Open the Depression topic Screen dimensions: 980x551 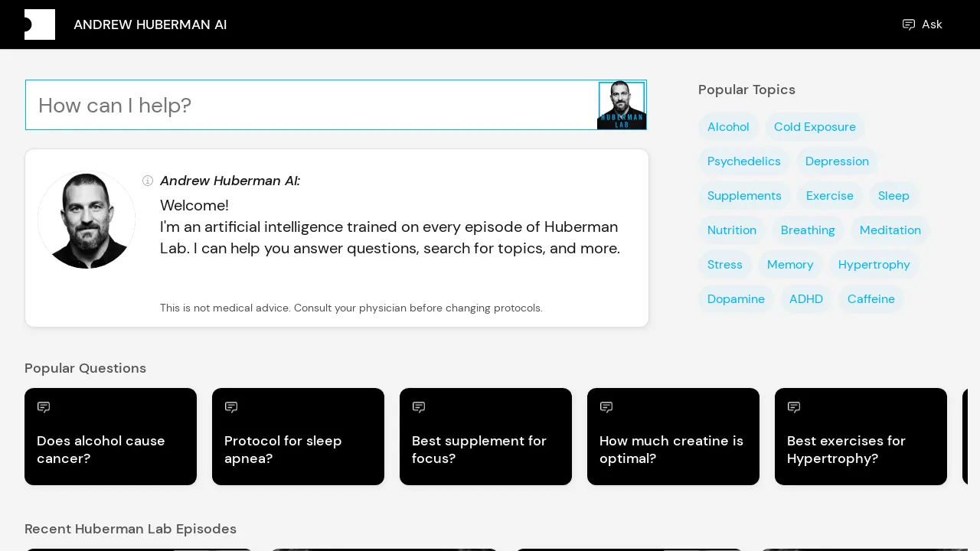pyautogui.click(x=837, y=161)
